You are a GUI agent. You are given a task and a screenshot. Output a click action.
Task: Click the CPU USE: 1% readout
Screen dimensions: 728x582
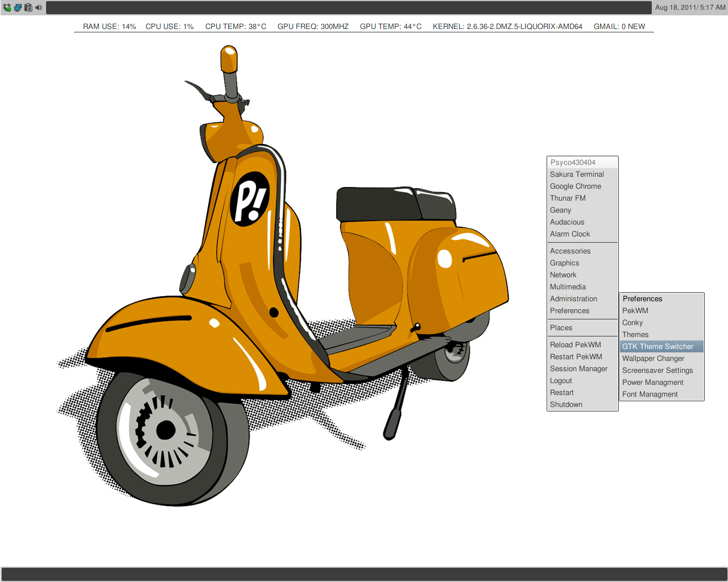point(169,27)
